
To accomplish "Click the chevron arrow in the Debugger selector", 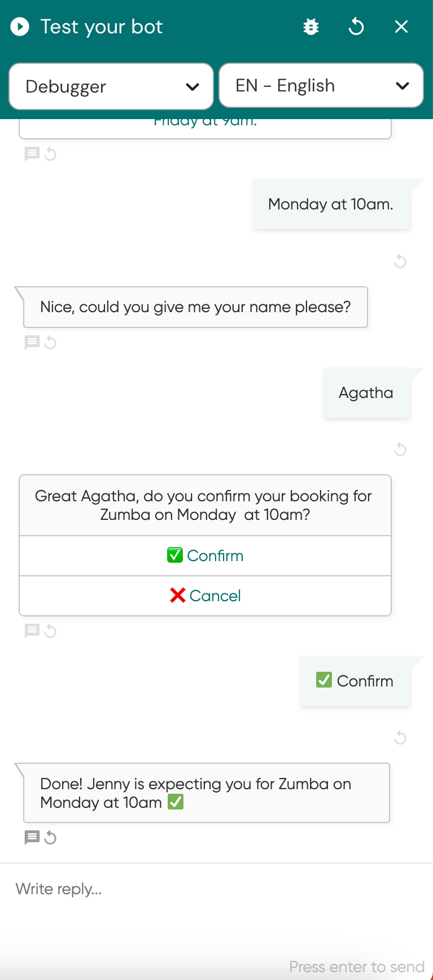I will 193,87.
